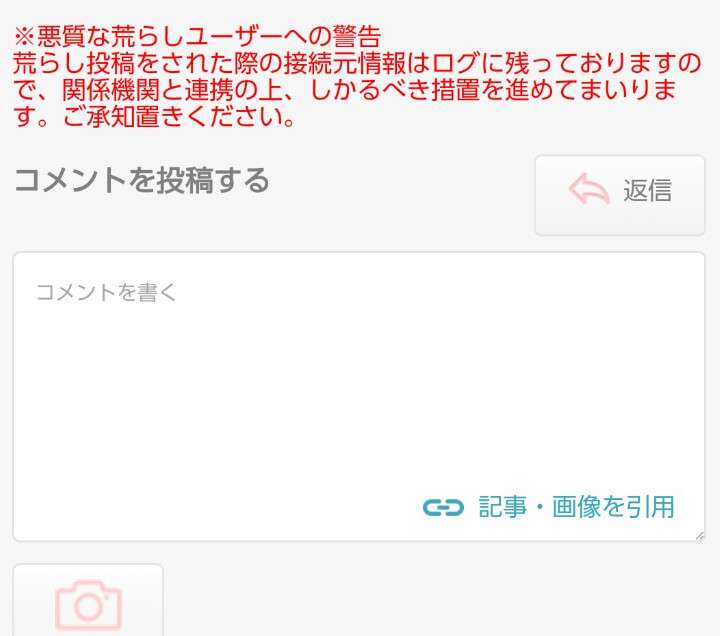Click the コメントを投稿する heading
Viewport: 720px width, 636px height.
pos(141,180)
